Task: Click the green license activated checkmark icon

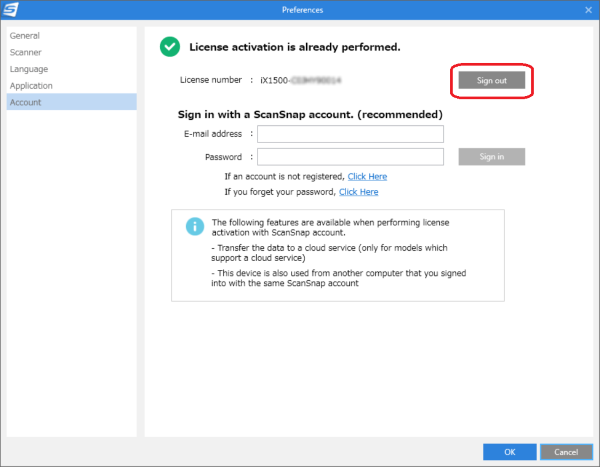Action: (x=170, y=47)
